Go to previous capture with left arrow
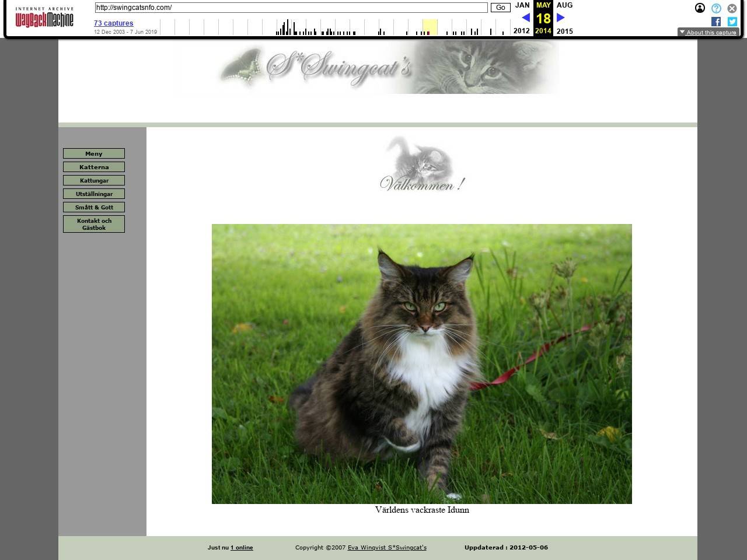747x560 pixels. [x=525, y=17]
